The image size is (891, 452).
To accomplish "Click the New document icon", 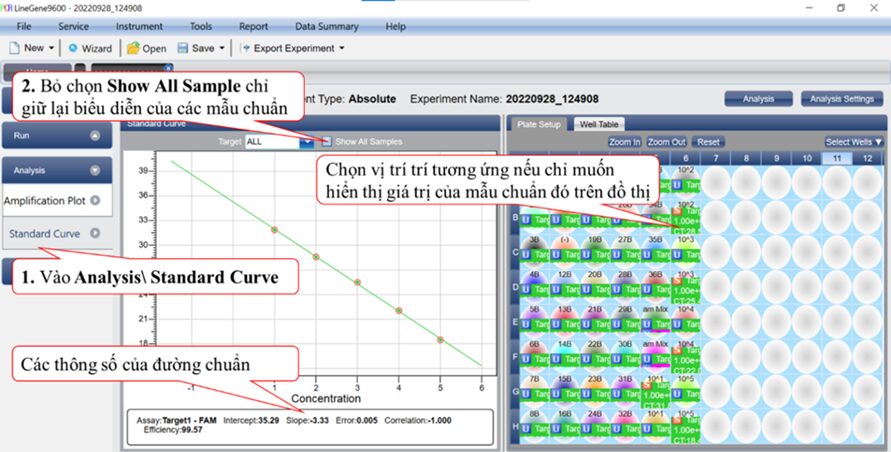I will pyautogui.click(x=14, y=48).
